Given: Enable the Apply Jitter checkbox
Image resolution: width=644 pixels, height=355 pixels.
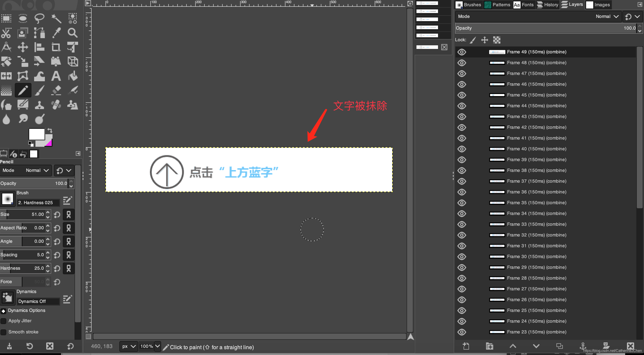Looking at the screenshot, I should pyautogui.click(x=4, y=321).
